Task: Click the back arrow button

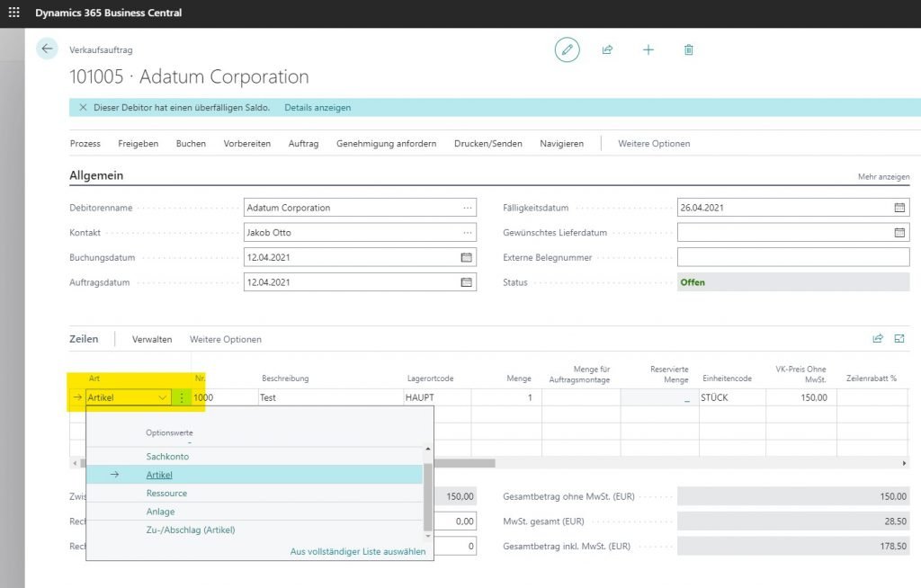Action: click(47, 49)
